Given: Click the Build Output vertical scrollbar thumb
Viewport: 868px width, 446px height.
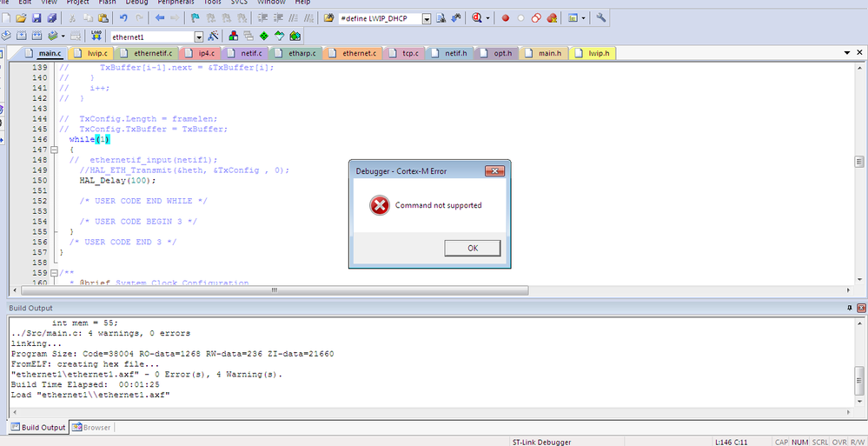Looking at the screenshot, I should click(x=858, y=379).
